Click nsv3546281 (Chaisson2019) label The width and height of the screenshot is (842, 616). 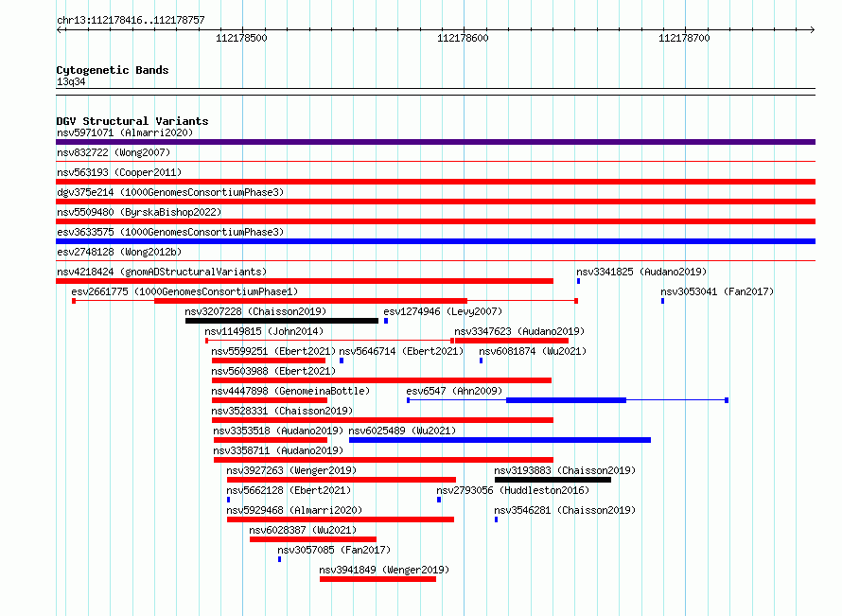pyautogui.click(x=565, y=510)
